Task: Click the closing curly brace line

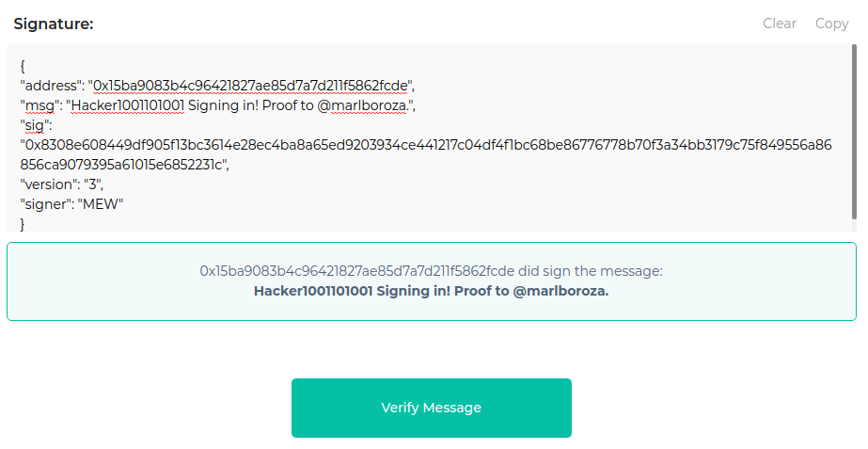Action: [23, 224]
